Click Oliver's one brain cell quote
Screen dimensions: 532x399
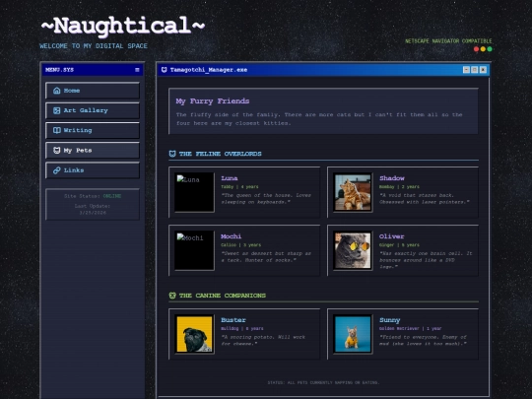pyautogui.click(x=426, y=260)
